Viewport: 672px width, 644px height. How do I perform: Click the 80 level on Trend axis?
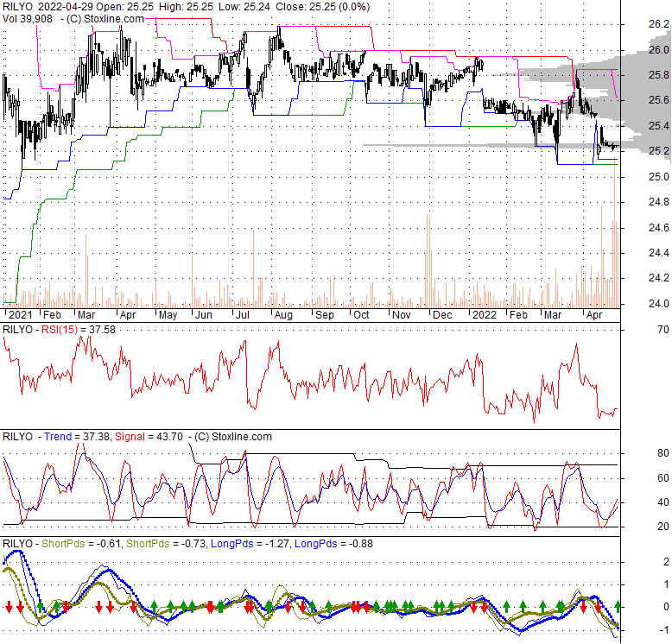(x=663, y=453)
